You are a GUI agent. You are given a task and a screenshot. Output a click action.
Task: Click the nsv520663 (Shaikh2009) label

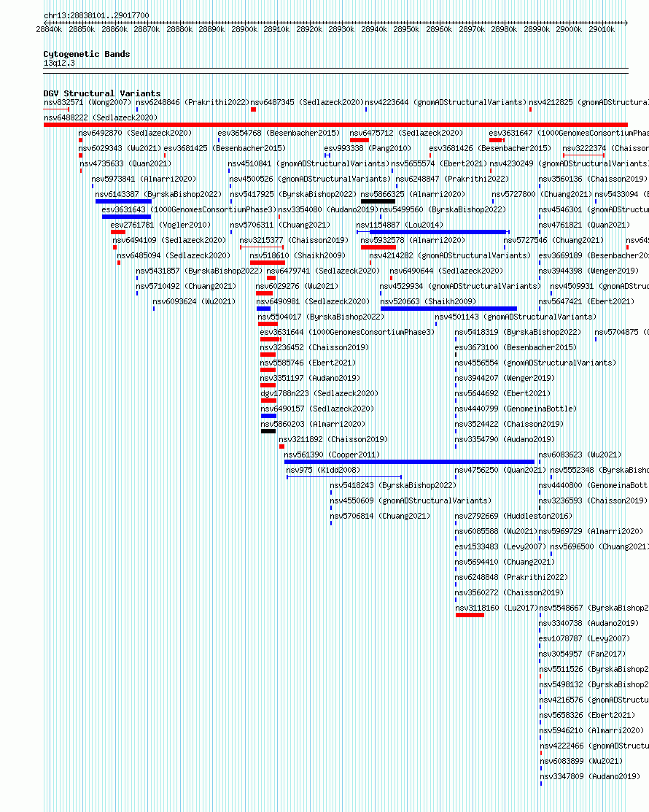[x=428, y=301]
